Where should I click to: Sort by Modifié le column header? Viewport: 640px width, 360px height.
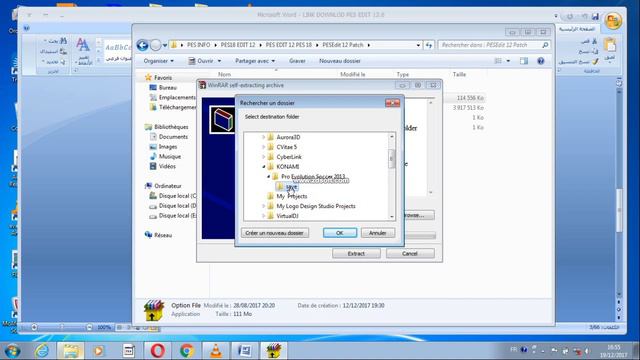(x=353, y=74)
